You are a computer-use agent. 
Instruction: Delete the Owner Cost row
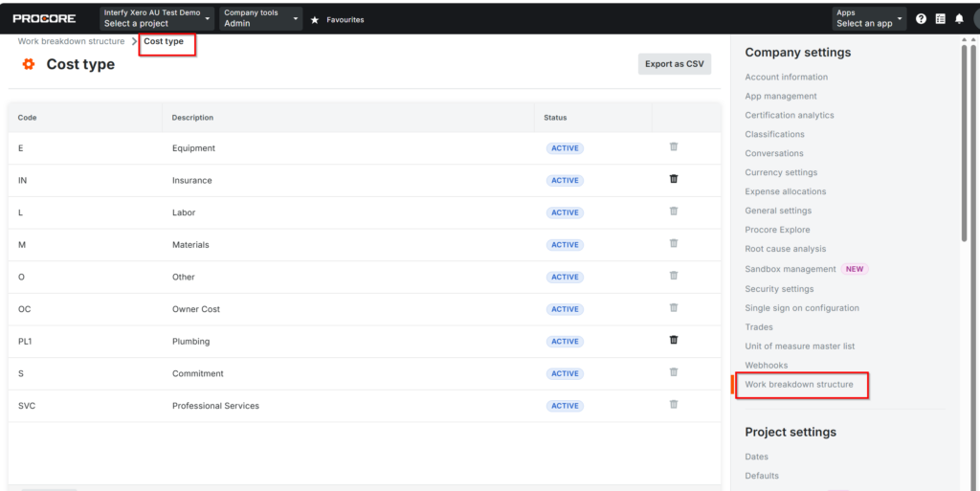click(x=674, y=307)
